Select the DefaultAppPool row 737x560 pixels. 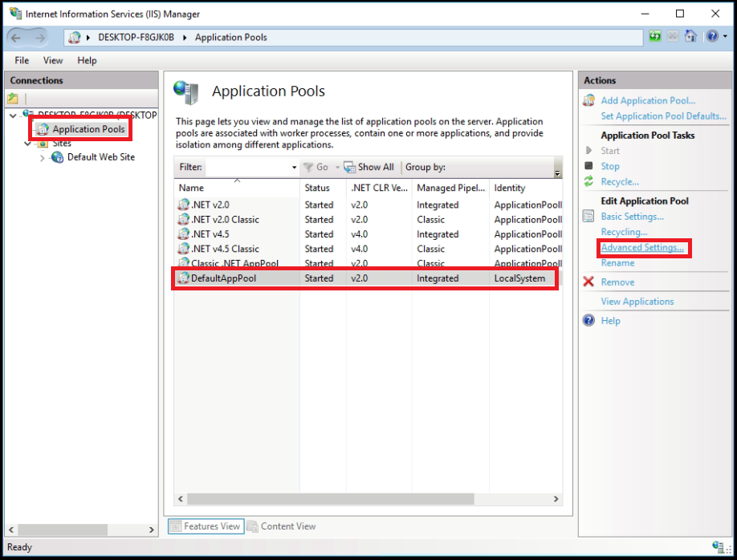pyautogui.click(x=368, y=278)
